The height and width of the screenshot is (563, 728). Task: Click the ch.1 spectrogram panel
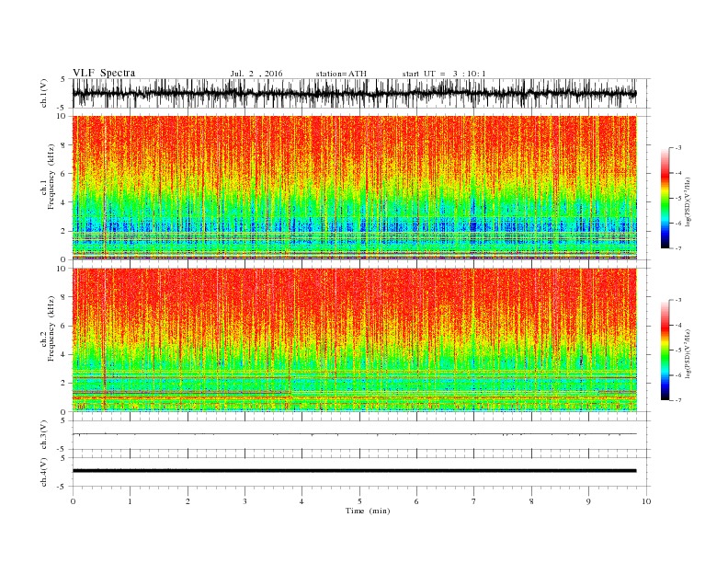(x=355, y=188)
